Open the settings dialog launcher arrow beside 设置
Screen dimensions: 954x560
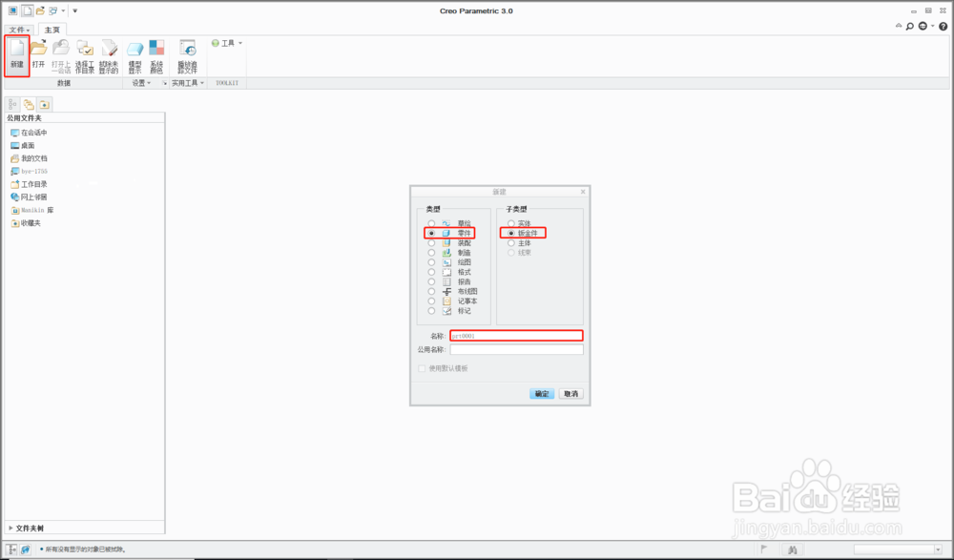coord(164,83)
